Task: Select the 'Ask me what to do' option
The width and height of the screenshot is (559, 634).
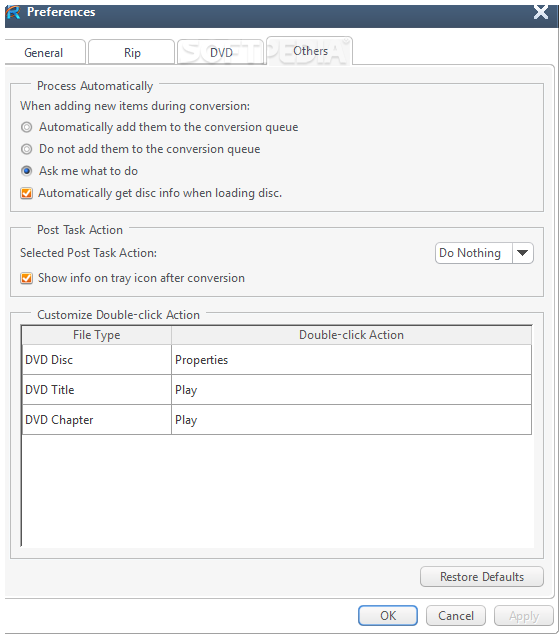Action: pyautogui.click(x=80, y=171)
